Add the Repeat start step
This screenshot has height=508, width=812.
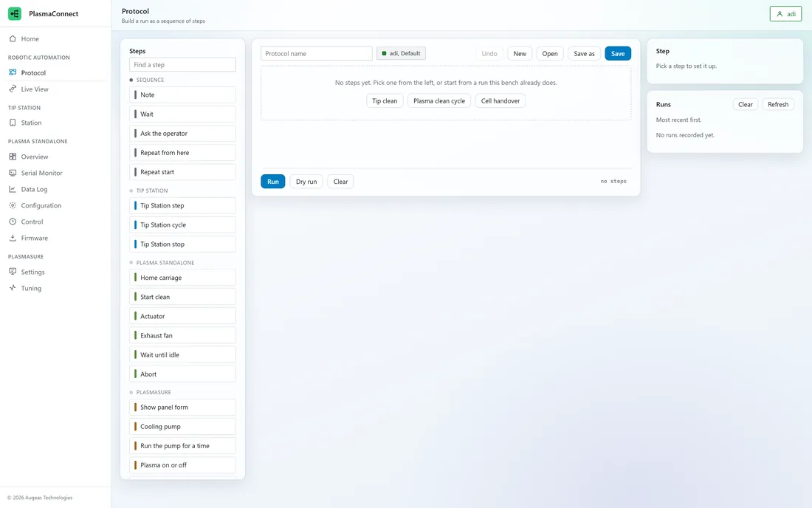pos(182,172)
